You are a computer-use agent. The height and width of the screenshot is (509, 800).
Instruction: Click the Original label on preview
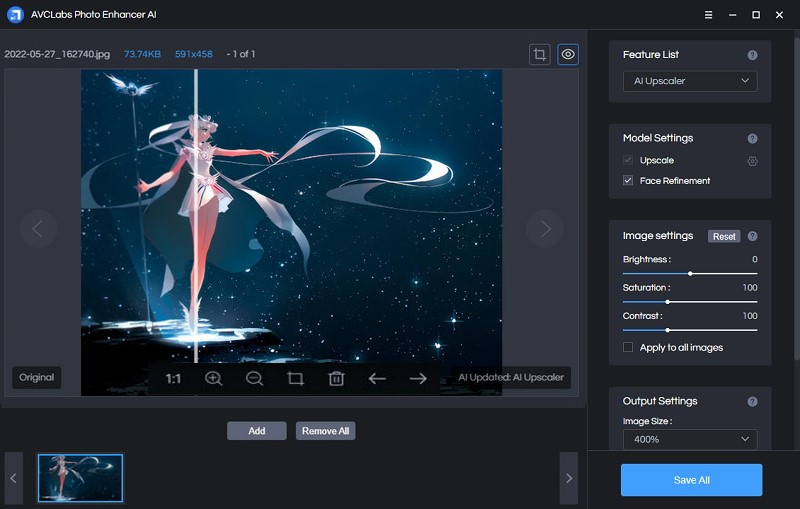click(x=37, y=377)
